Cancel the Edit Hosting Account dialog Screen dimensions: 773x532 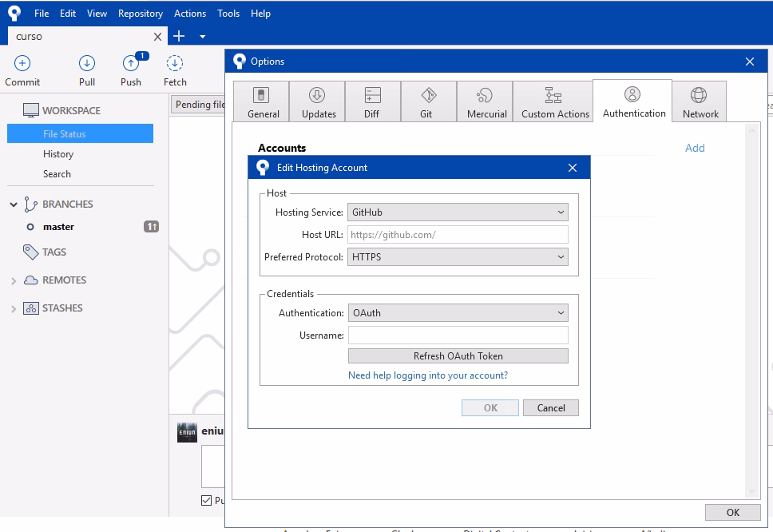551,407
